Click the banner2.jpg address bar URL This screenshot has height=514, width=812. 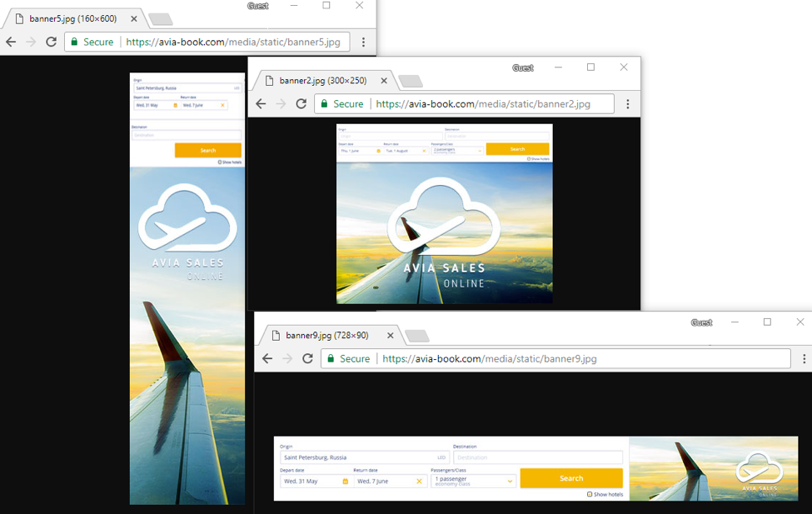(x=483, y=104)
